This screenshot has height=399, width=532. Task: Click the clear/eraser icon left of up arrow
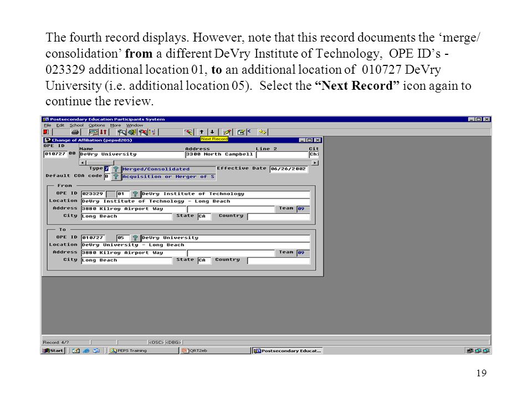(x=188, y=132)
